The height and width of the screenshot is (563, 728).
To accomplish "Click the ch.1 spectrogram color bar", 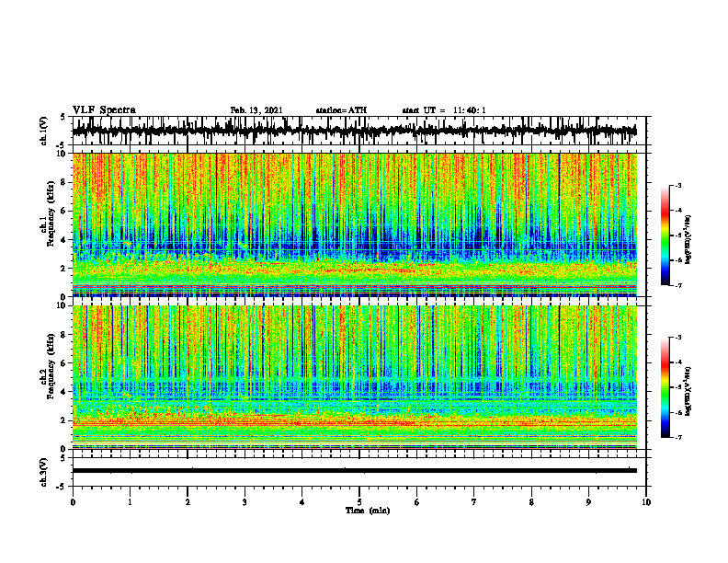I will click(665, 236).
